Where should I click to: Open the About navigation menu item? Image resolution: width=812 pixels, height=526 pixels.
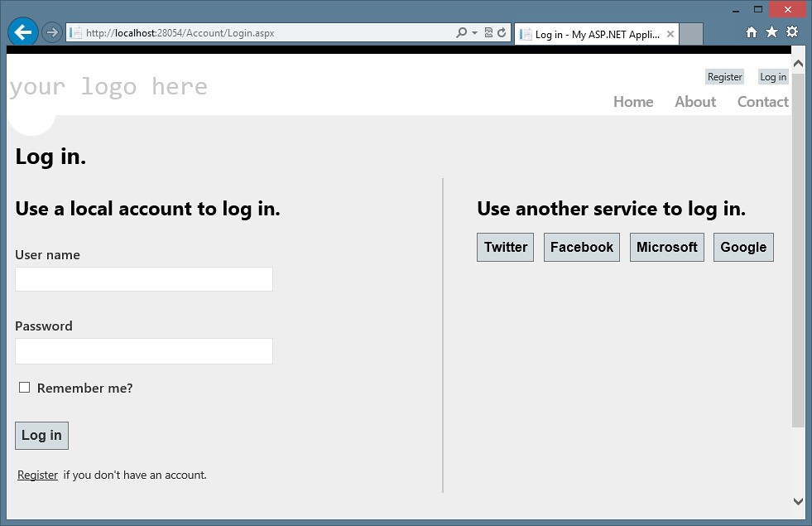[694, 102]
